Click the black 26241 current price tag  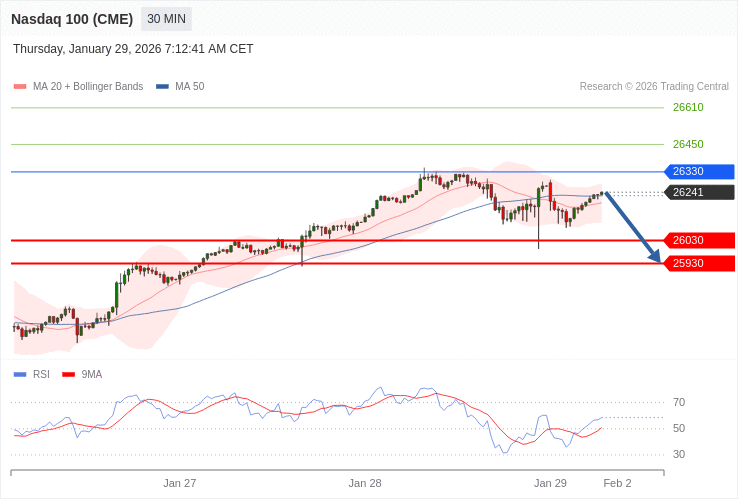698,192
